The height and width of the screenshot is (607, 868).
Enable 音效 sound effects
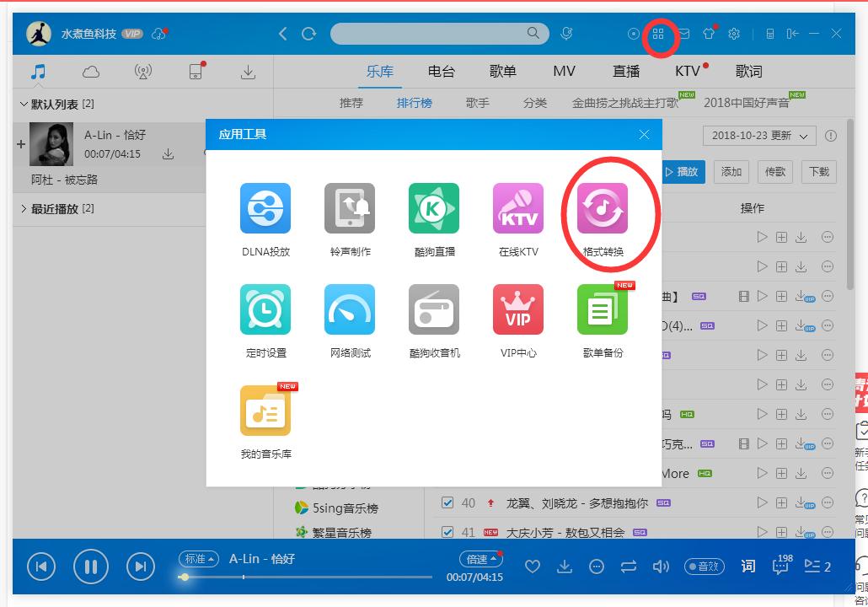705,567
